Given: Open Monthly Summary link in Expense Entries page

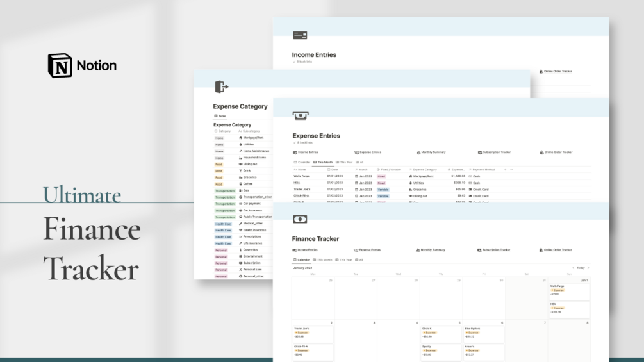Looking at the screenshot, I should click(431, 152).
